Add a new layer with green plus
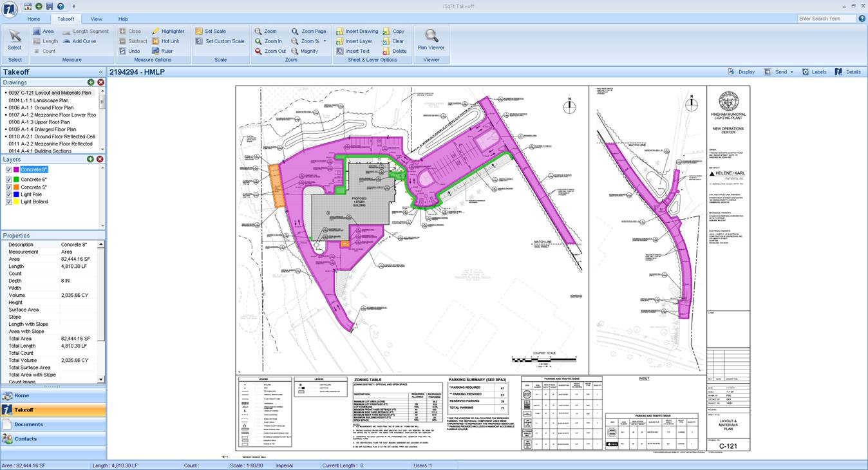Viewport: 868px width, 470px height. (x=91, y=159)
